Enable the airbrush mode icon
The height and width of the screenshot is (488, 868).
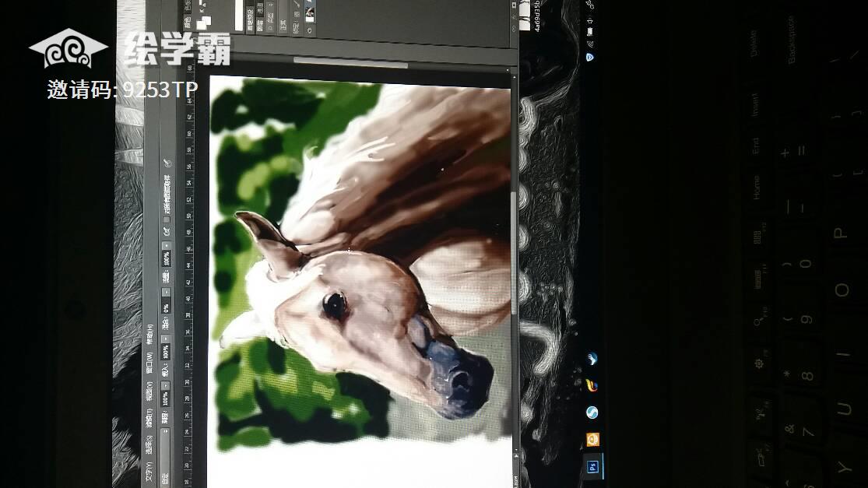[166, 230]
